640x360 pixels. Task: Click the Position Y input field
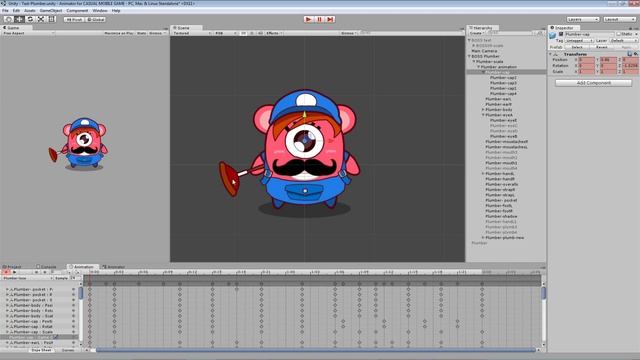608,60
